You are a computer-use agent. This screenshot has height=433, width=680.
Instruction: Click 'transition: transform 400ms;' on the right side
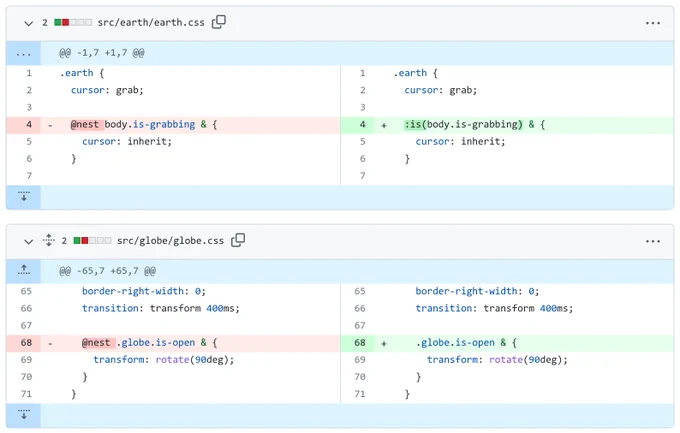pyautogui.click(x=494, y=308)
